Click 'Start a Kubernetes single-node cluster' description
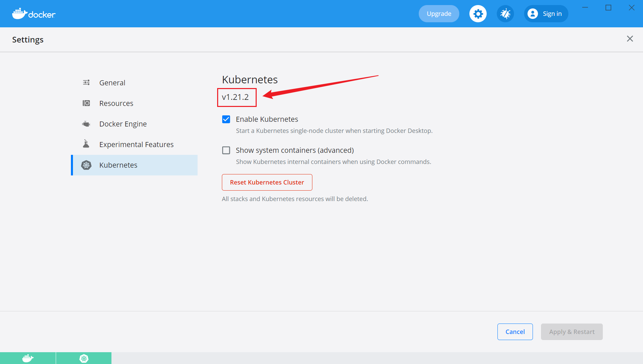This screenshot has width=643, height=364. pyautogui.click(x=334, y=131)
